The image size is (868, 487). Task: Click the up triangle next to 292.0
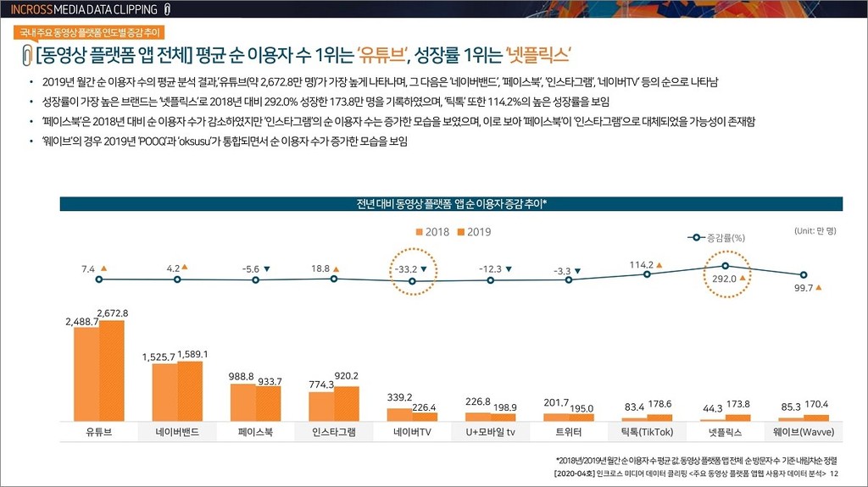pos(743,279)
